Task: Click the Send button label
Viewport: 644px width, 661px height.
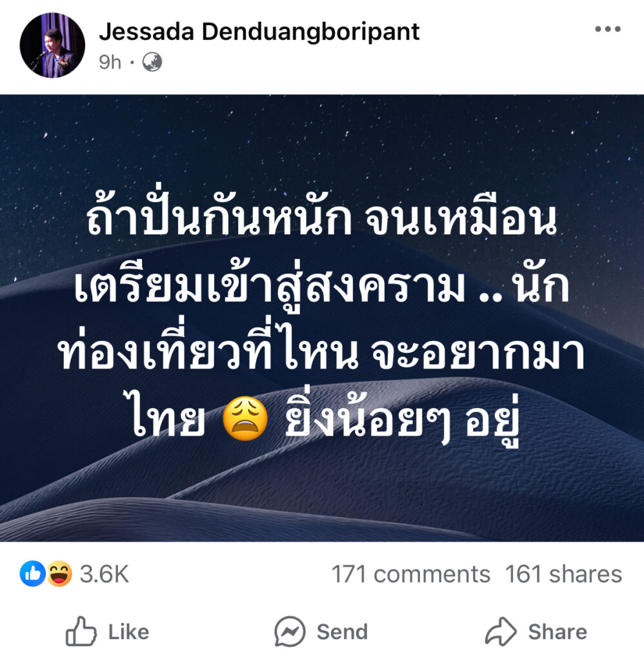Action: (342, 632)
